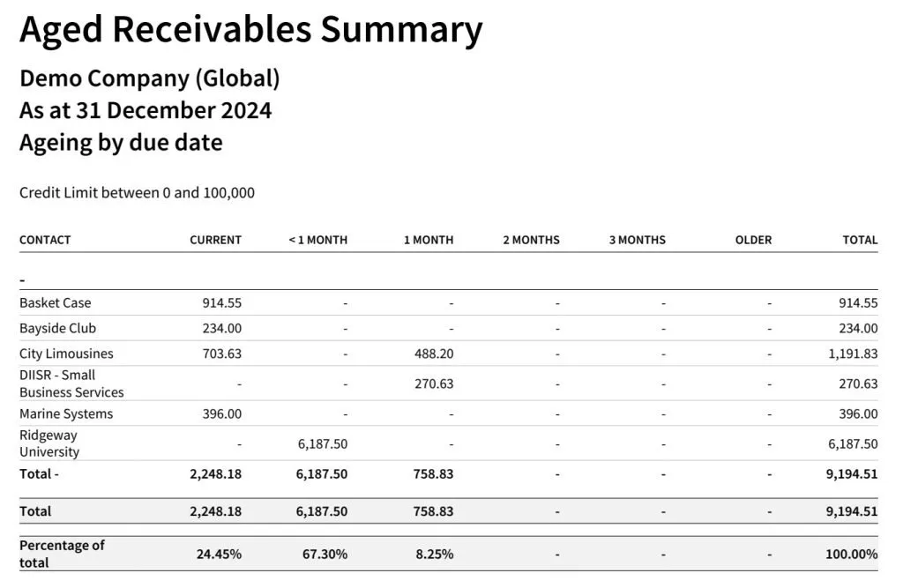Click DIISR - Small Business Services contact
This screenshot has width=903, height=588.
(x=71, y=383)
